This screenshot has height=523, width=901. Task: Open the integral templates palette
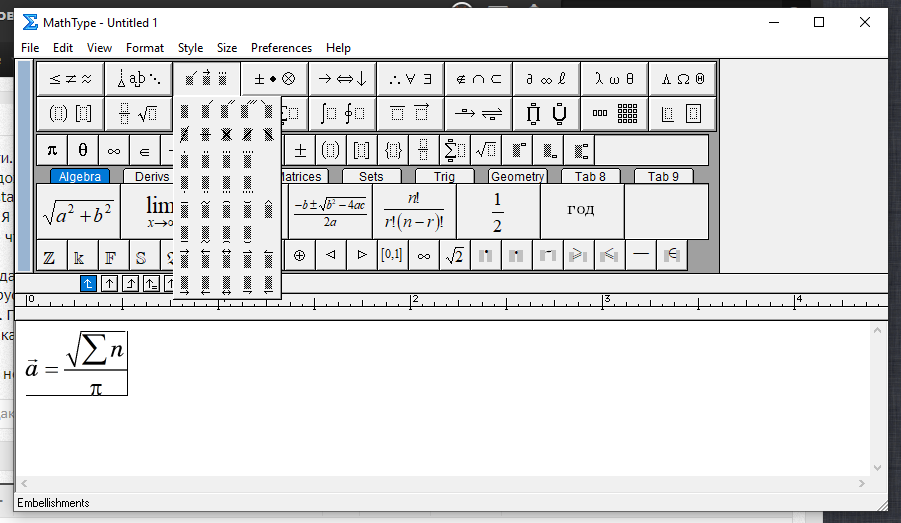click(x=342, y=113)
